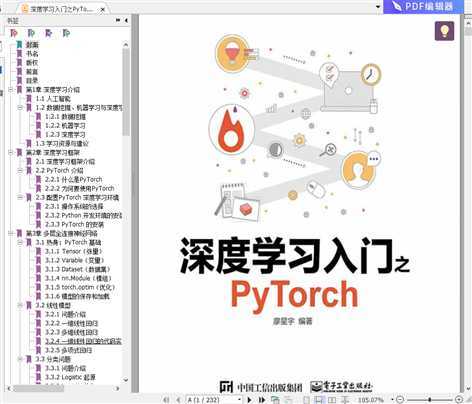This screenshot has width=472, height=404.
Task: Go to next page arrow
Action: coord(249,400)
